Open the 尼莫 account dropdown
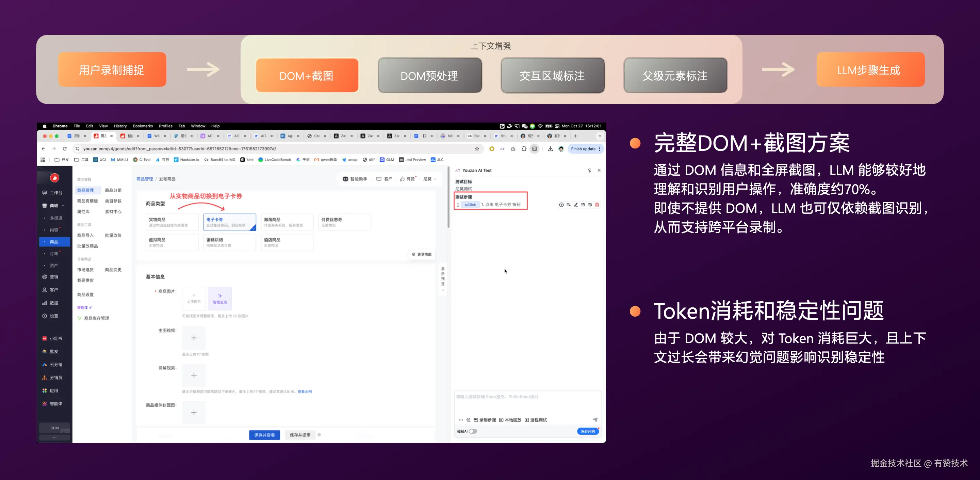Viewport: 980px width, 480px height. pos(430,179)
